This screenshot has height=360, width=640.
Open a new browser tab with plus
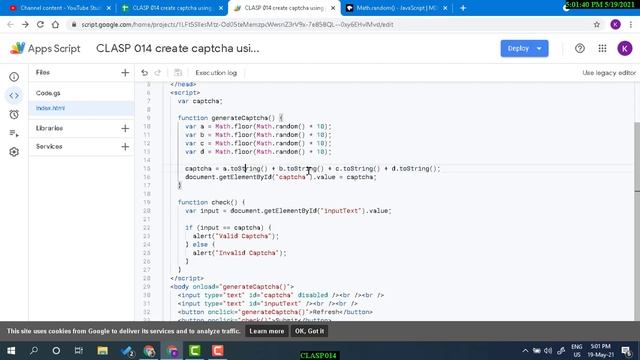tap(463, 8)
